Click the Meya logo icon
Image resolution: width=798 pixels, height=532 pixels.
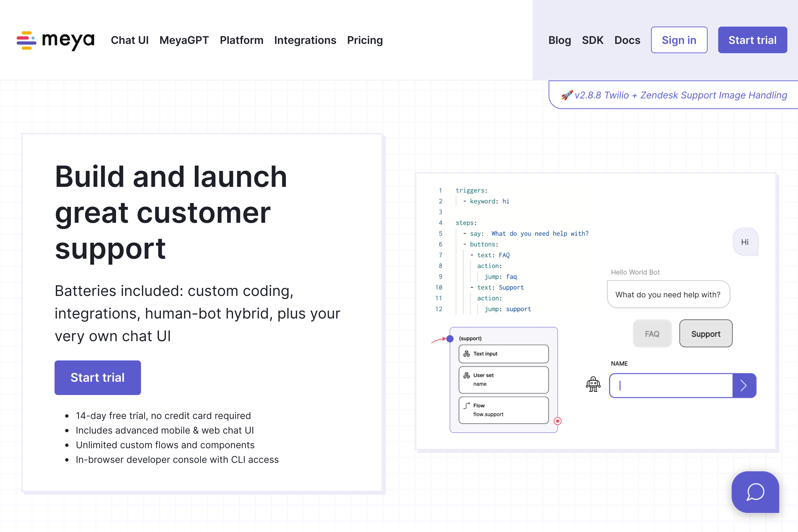click(27, 40)
